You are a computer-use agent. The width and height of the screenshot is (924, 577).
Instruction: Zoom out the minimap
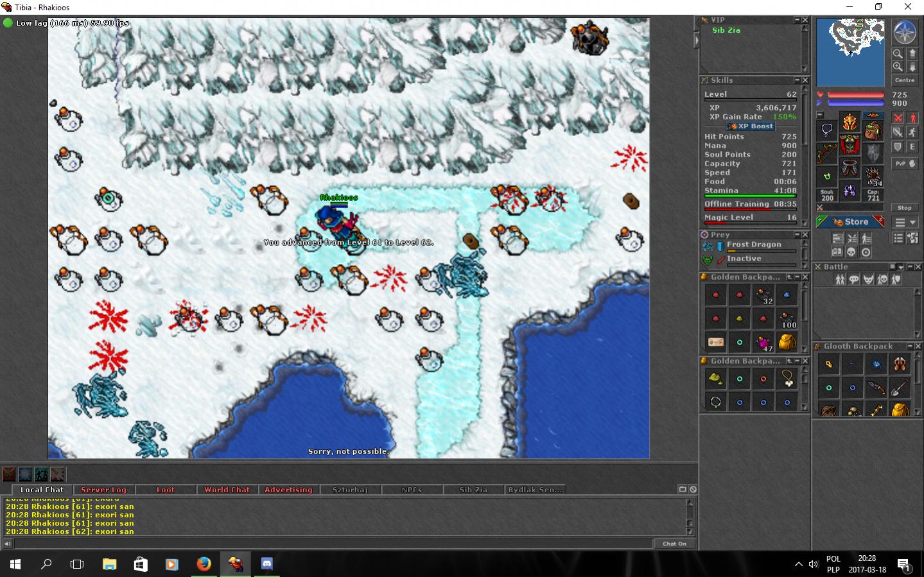click(898, 53)
